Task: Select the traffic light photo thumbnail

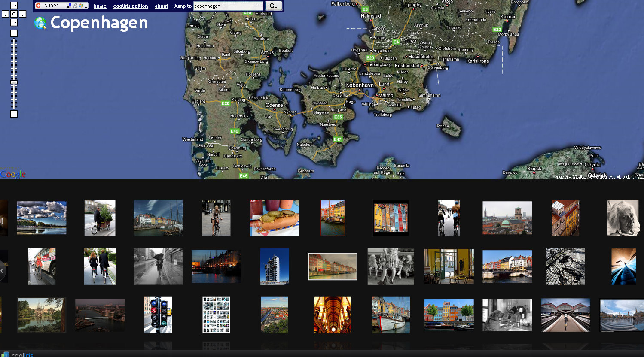Action: click(x=158, y=315)
